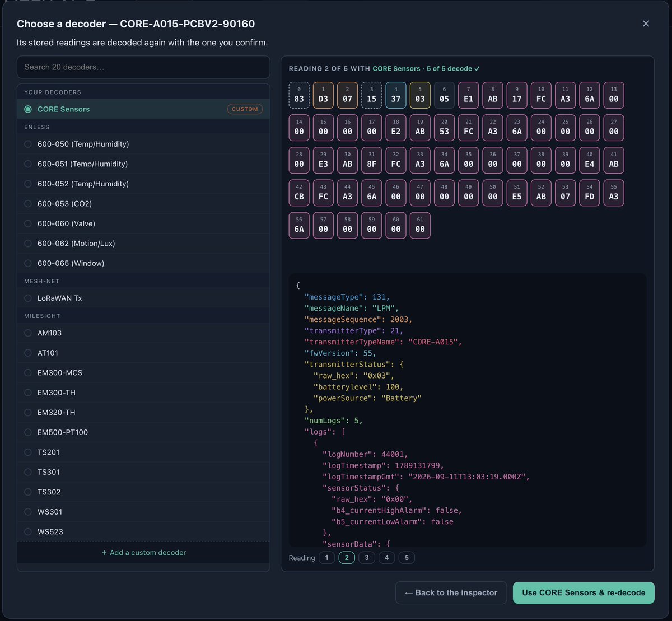Click the "batterylevel": 100 line

click(358, 387)
